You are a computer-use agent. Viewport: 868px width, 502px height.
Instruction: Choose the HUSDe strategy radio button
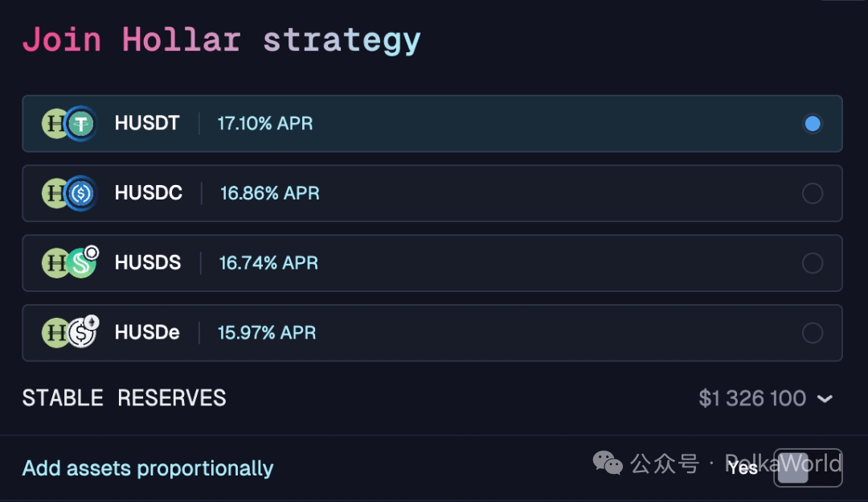point(813,332)
